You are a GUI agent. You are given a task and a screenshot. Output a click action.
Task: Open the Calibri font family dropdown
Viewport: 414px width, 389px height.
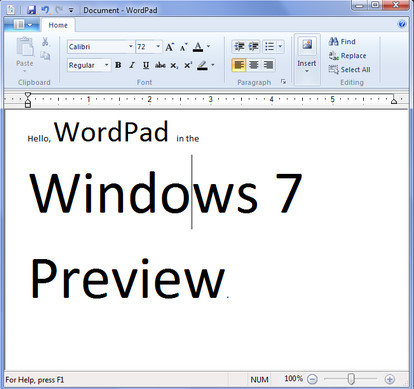(x=131, y=47)
